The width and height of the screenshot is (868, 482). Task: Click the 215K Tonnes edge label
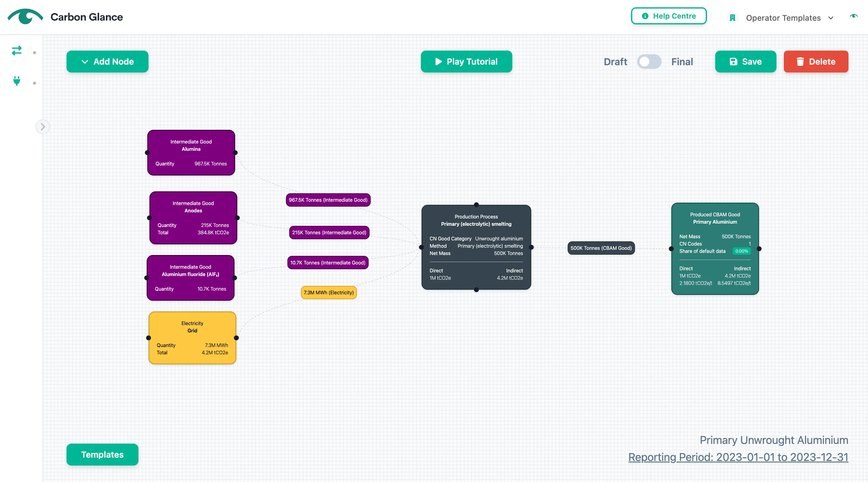pos(329,232)
